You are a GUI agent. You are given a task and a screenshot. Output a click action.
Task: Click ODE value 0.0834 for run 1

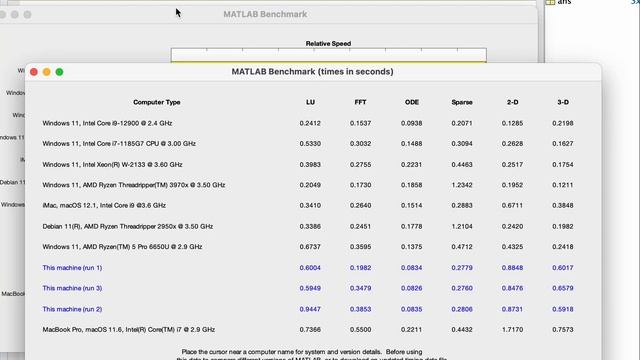point(411,268)
